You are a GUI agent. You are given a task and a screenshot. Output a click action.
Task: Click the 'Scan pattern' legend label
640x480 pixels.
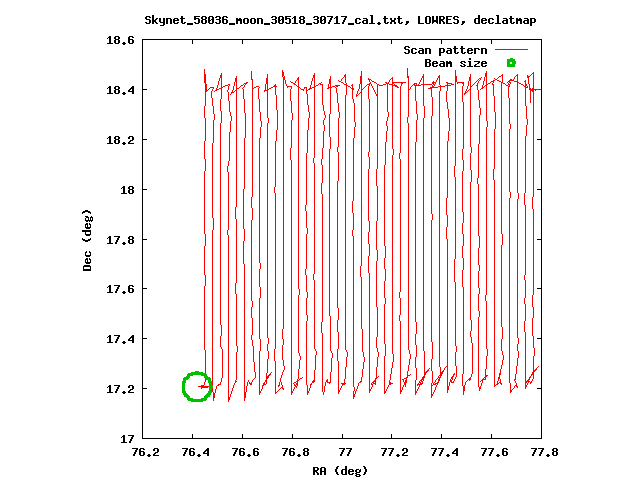(445, 50)
